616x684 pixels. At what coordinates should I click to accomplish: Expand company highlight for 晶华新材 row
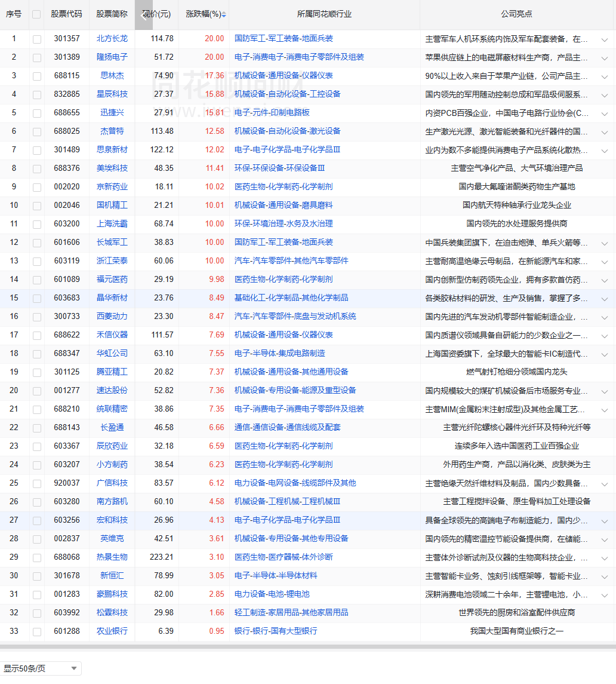click(605, 299)
